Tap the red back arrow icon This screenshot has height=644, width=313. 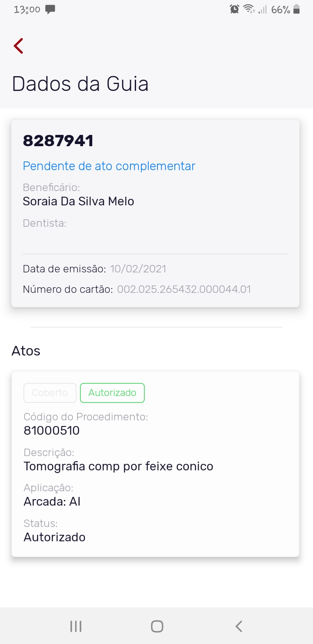click(x=18, y=46)
